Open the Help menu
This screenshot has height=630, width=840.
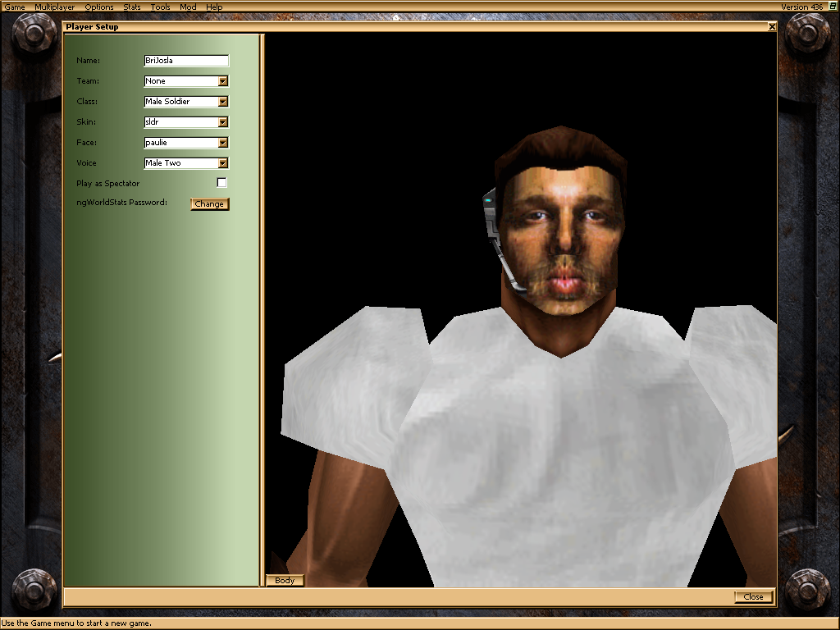point(214,7)
